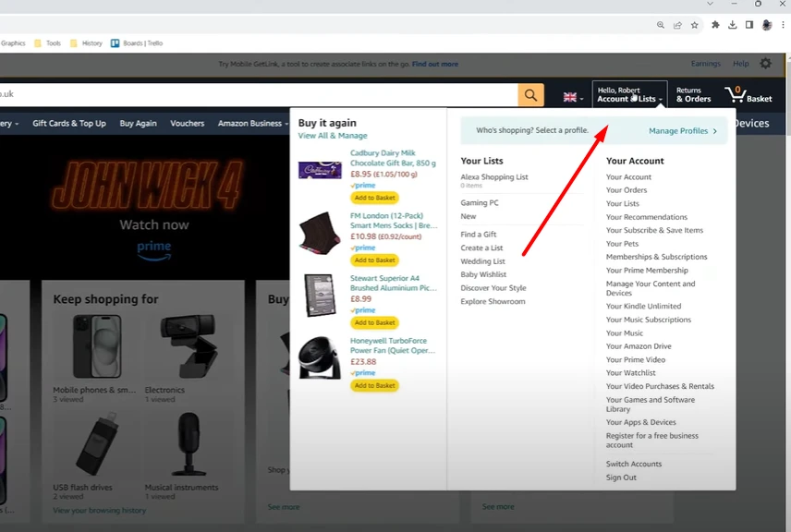This screenshot has height=532, width=791.
Task: Open Memberships & Subscriptions
Action: click(x=656, y=257)
